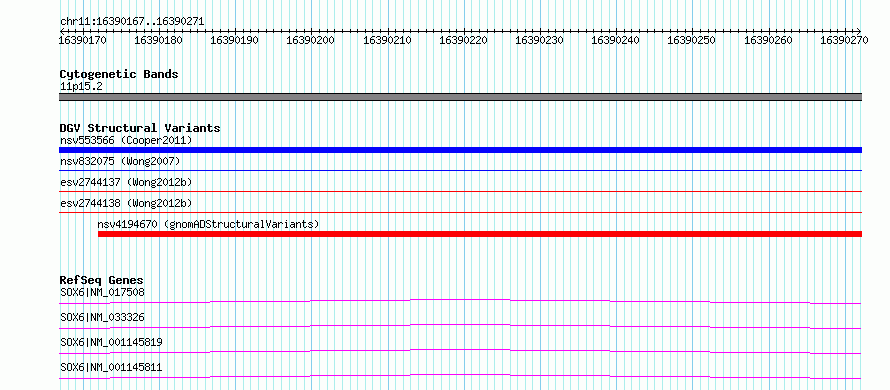The width and height of the screenshot is (890, 390).
Task: Click the nsv553566 (Cooper2011) variant label
Action: (x=126, y=140)
